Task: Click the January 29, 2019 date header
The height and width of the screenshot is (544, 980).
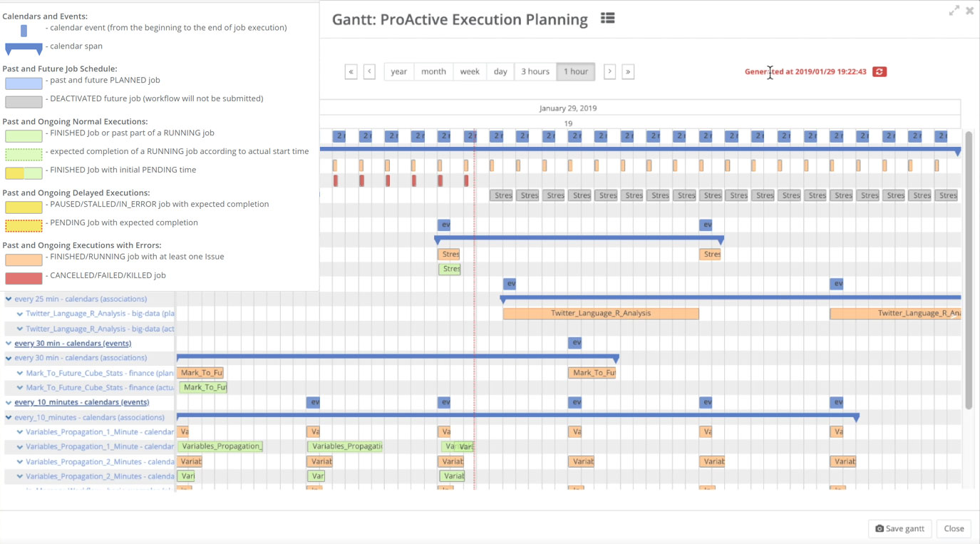Action: 568,108
